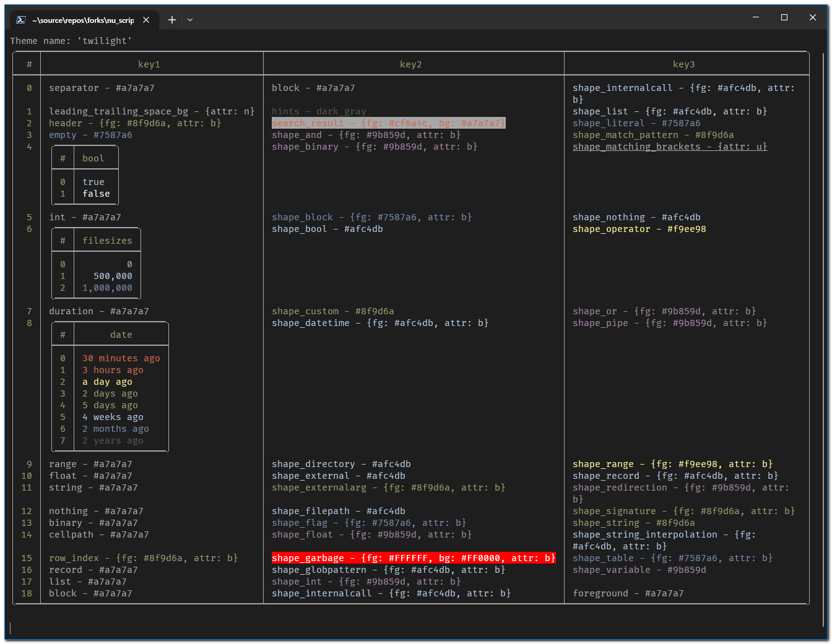The image size is (832, 644).
Task: Click the "shape_table" entry
Action: (x=673, y=558)
